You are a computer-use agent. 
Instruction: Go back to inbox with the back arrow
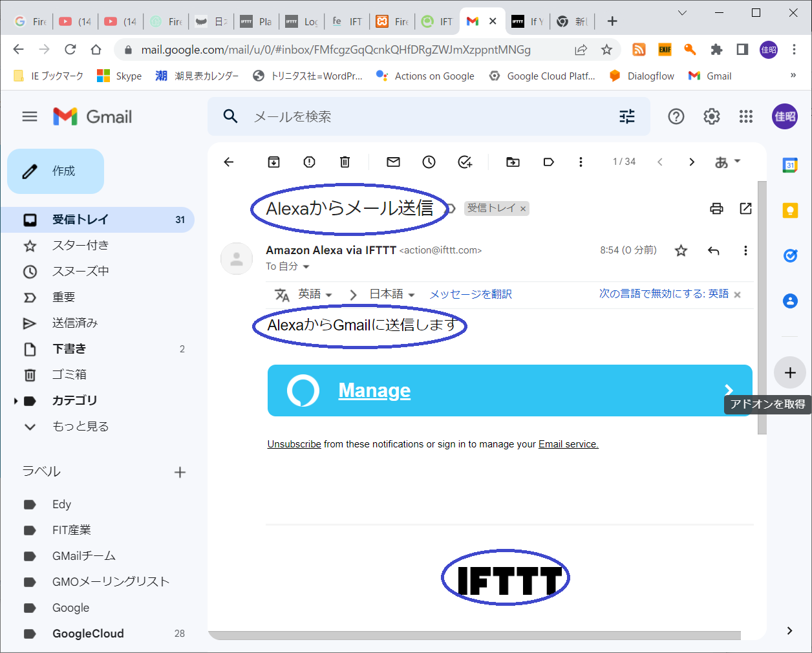coord(229,162)
